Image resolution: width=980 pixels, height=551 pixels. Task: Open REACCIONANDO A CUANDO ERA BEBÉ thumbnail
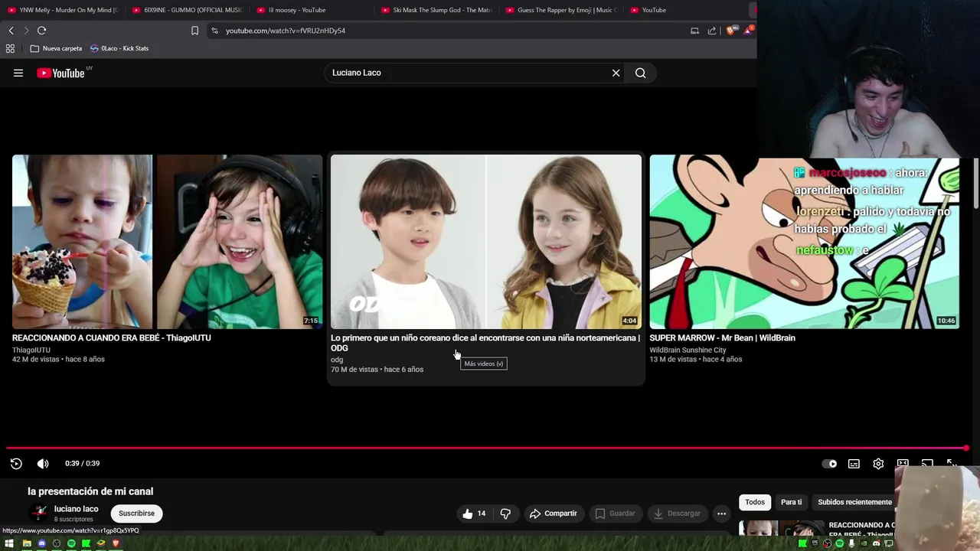[167, 242]
